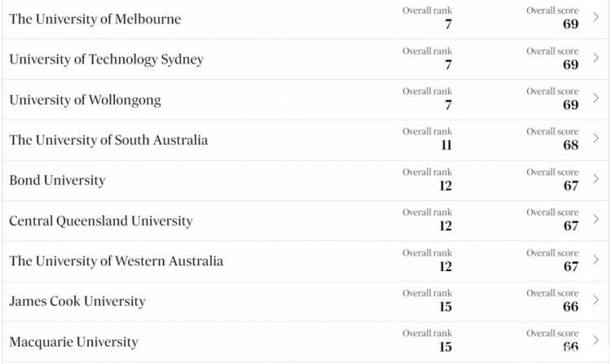Click overall score 68 for South Australia
The height and width of the screenshot is (364, 611).
[571, 145]
